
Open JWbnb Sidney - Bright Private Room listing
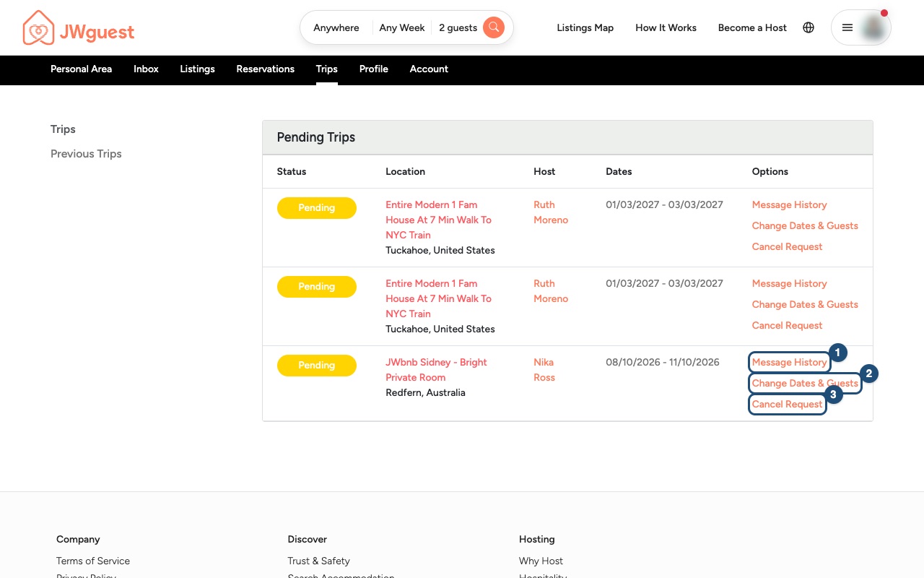(436, 370)
